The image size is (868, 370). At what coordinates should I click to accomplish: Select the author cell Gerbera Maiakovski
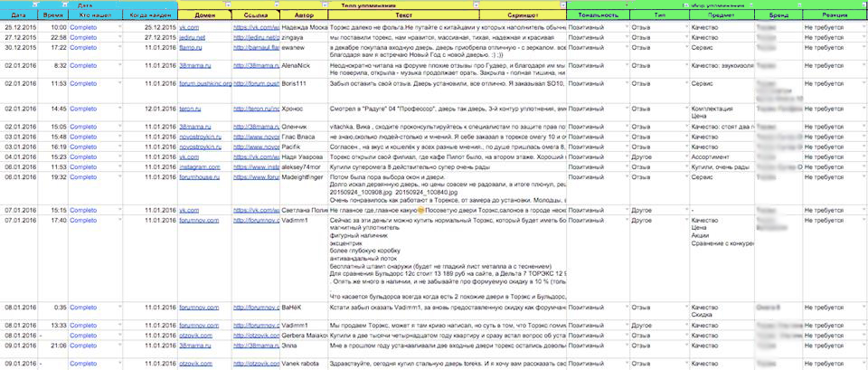pyautogui.click(x=304, y=335)
